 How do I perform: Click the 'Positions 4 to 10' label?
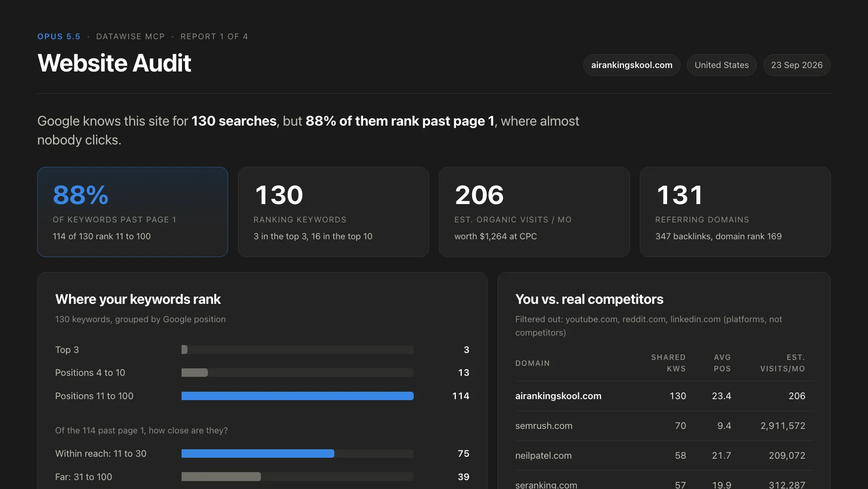coord(90,372)
